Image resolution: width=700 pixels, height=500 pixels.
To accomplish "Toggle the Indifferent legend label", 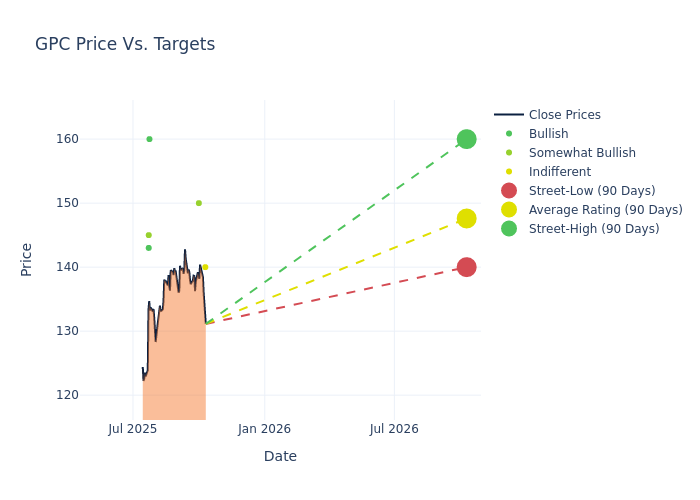I will pos(559,172).
